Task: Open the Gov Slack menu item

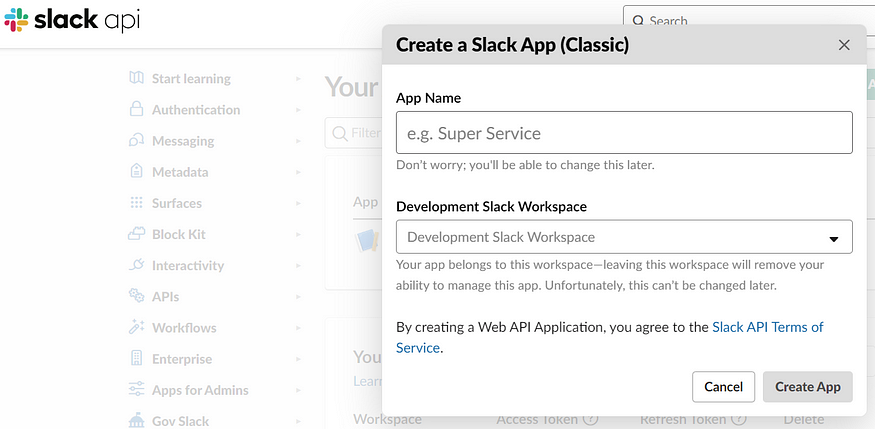Action: (180, 421)
